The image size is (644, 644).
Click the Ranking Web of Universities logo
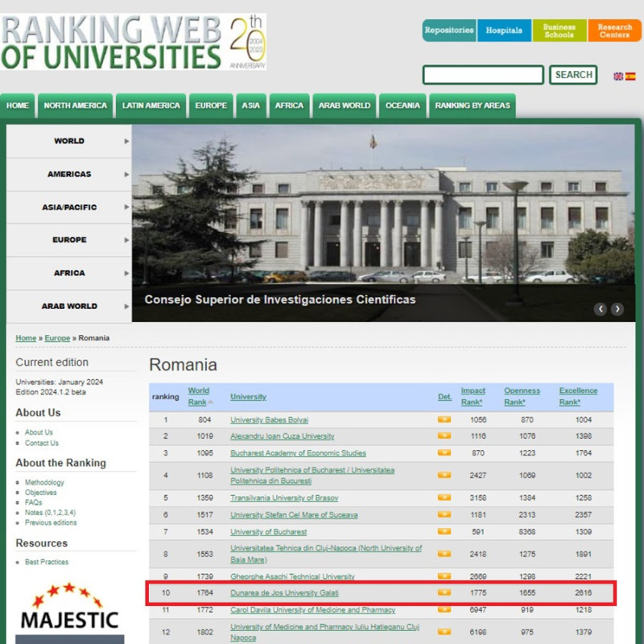pos(133,42)
